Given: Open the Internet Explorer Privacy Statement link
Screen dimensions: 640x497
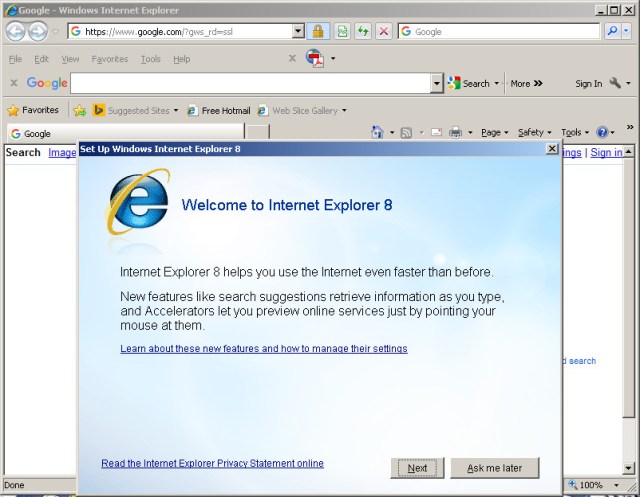Looking at the screenshot, I should tap(212, 463).
